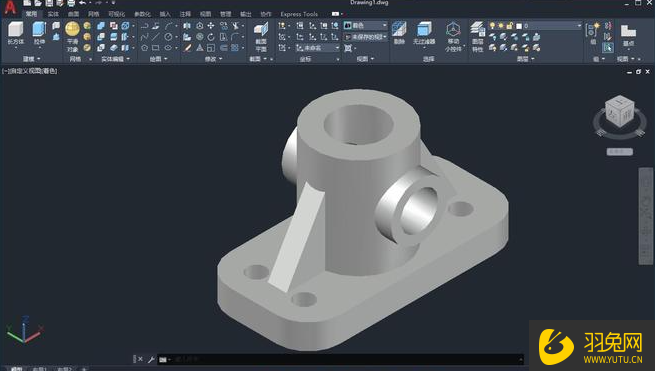
Task: Open the visual style 着色 dropdown
Action: 366,25
